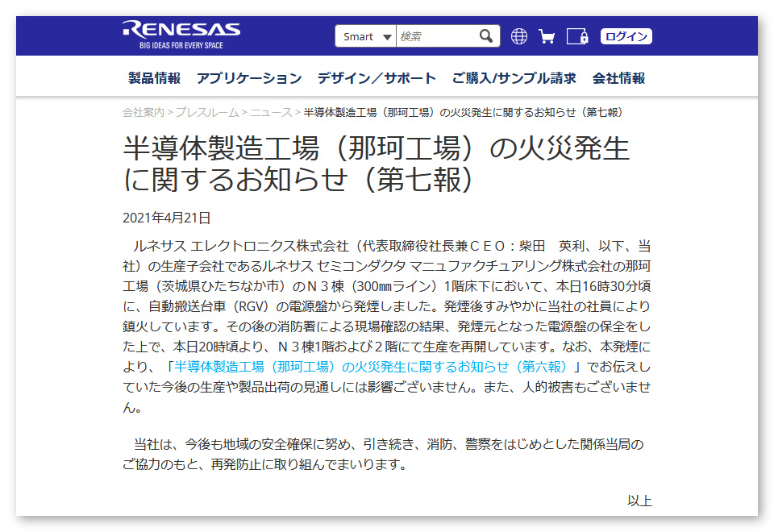The width and height of the screenshot is (774, 532).
Task: Open the Smart search scope dropdown
Action: click(366, 36)
